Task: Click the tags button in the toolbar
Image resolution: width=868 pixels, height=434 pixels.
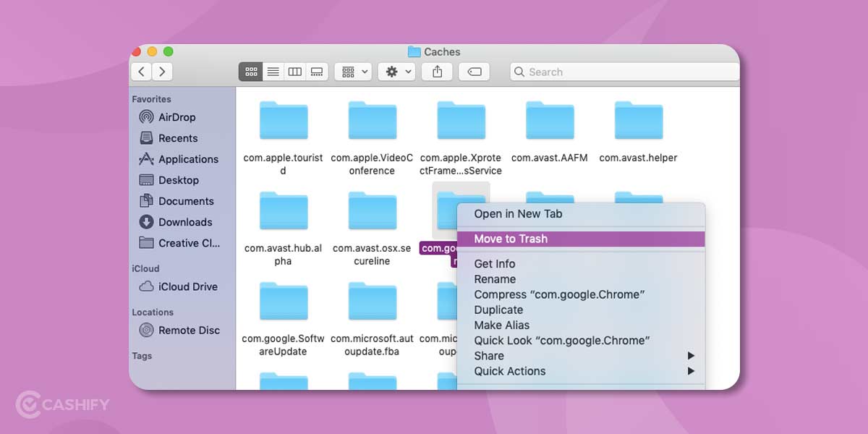Action: tap(475, 71)
